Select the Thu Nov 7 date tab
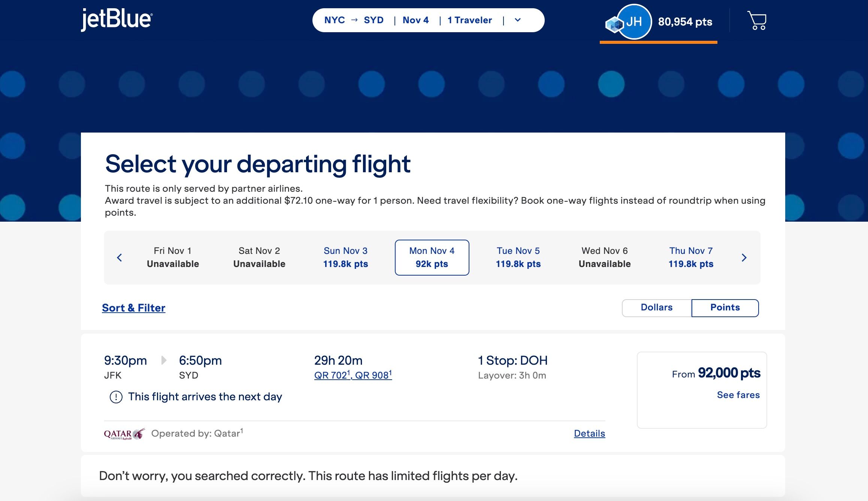The image size is (868, 501). [691, 258]
